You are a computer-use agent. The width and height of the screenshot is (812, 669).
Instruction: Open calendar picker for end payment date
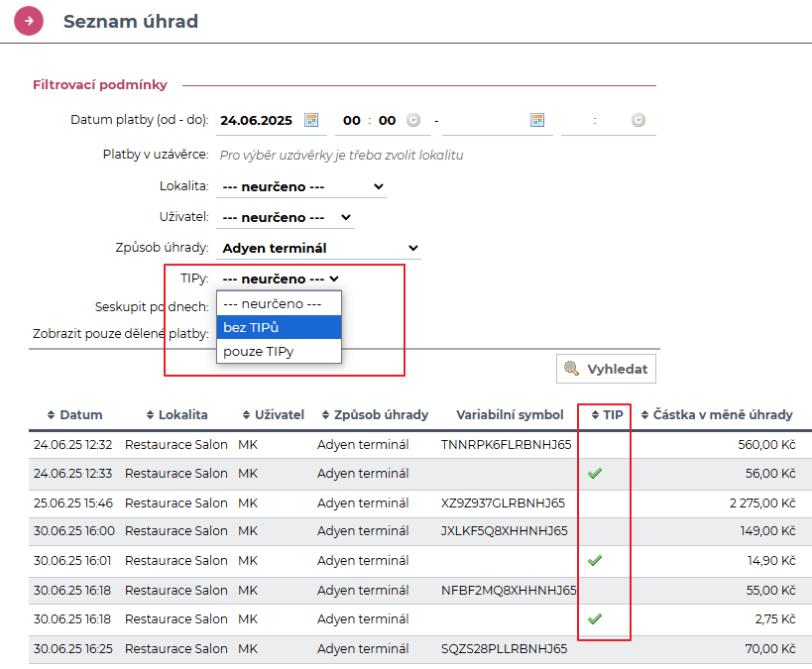[x=537, y=120]
